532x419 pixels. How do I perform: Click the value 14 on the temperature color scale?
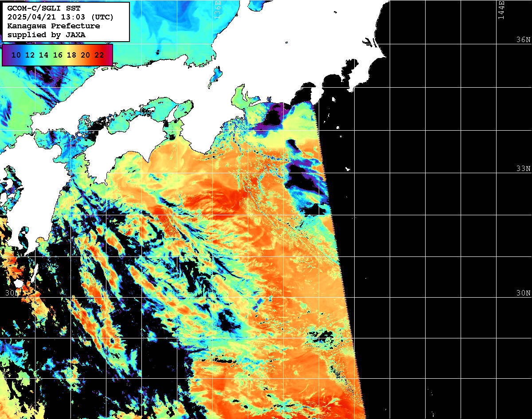click(43, 55)
